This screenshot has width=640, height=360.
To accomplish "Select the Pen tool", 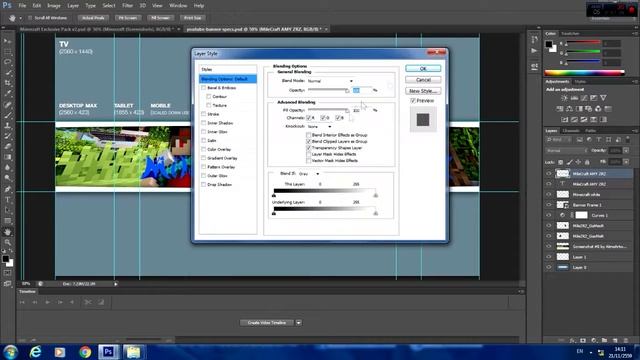I will pyautogui.click(x=7, y=189).
